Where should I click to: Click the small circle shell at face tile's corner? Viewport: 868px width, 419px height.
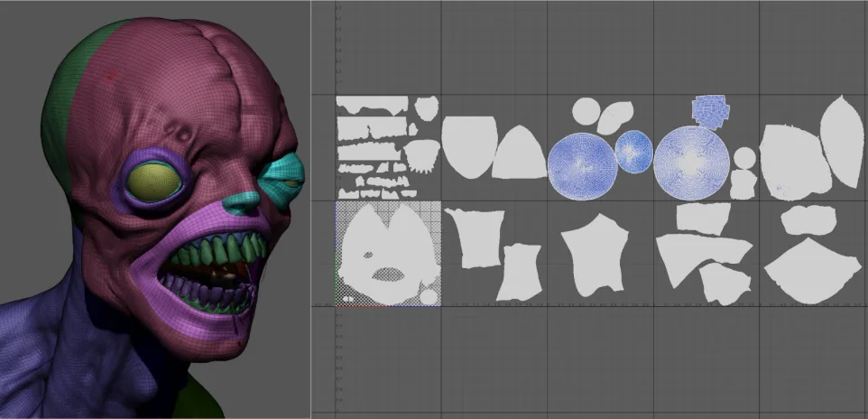click(429, 296)
